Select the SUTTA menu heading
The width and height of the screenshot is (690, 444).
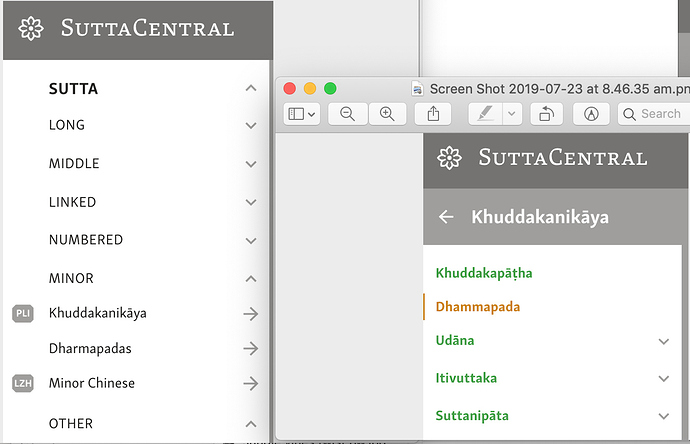click(x=73, y=89)
